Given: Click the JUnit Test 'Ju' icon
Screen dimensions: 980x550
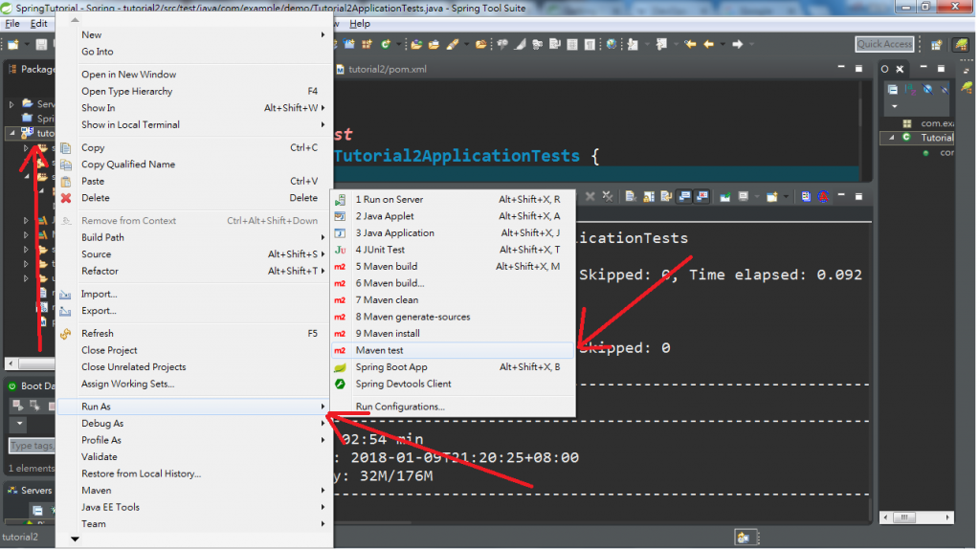Looking at the screenshot, I should pos(340,250).
